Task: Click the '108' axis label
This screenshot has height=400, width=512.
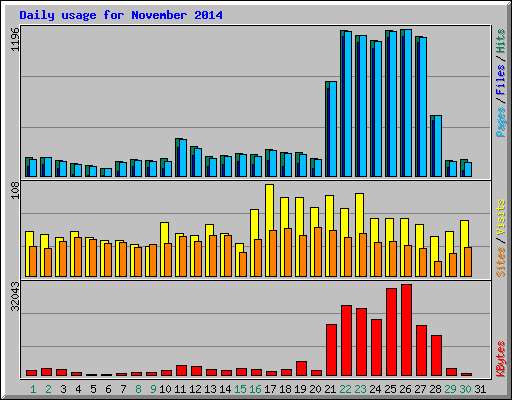Action: point(15,191)
